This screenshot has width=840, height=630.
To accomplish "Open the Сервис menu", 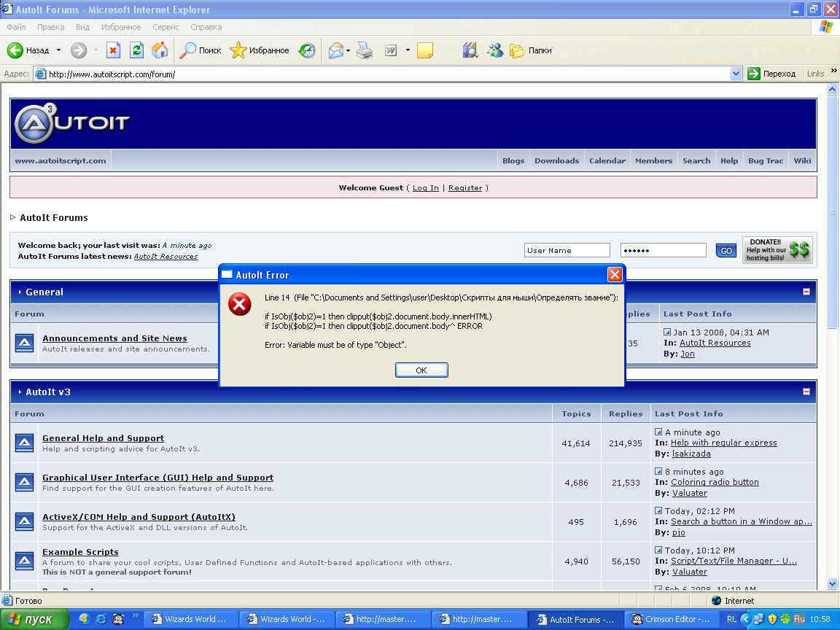I will [166, 27].
